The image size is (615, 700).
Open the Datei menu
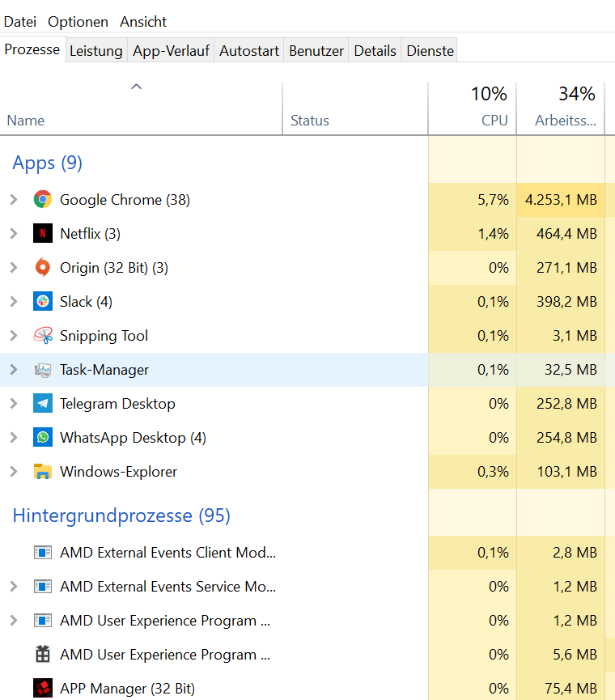[x=20, y=22]
